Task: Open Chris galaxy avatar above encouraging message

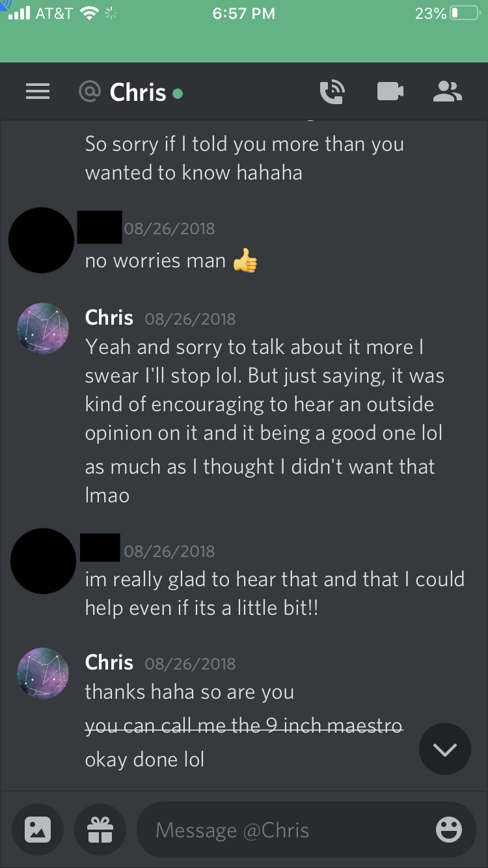Action: [x=43, y=329]
